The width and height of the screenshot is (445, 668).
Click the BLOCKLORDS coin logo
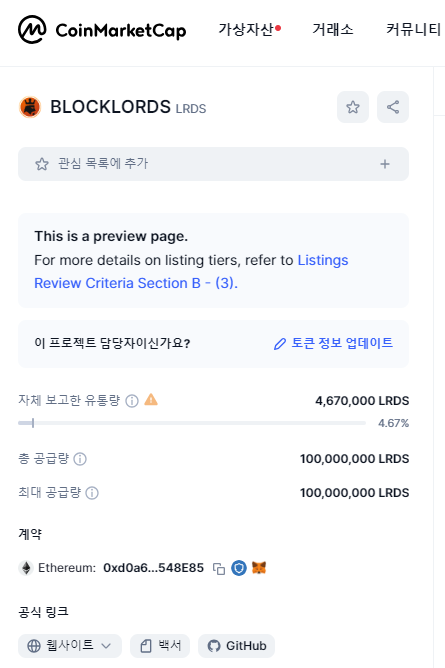(30, 107)
